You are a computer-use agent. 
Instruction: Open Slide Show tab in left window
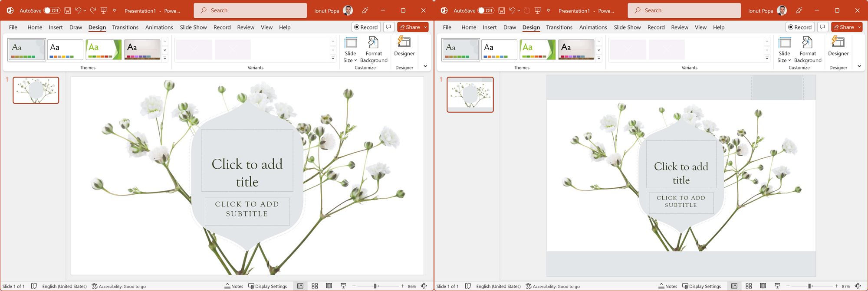(x=193, y=27)
